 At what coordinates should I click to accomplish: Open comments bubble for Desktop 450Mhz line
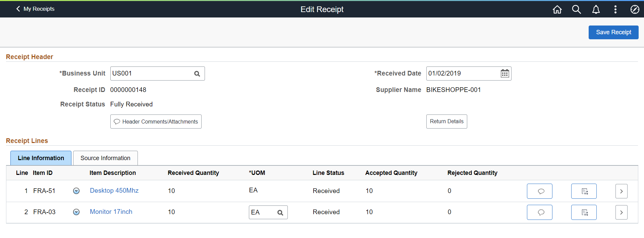pyautogui.click(x=539, y=191)
